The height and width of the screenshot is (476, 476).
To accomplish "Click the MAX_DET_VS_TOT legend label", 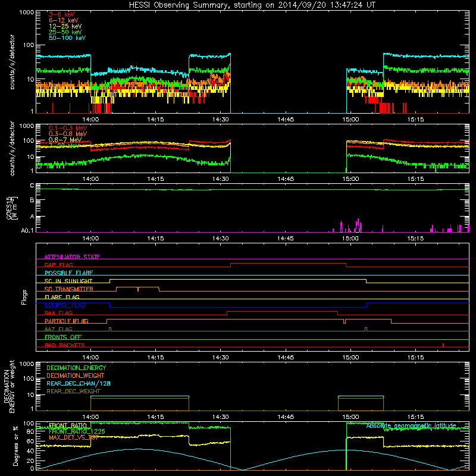I will [74, 437].
